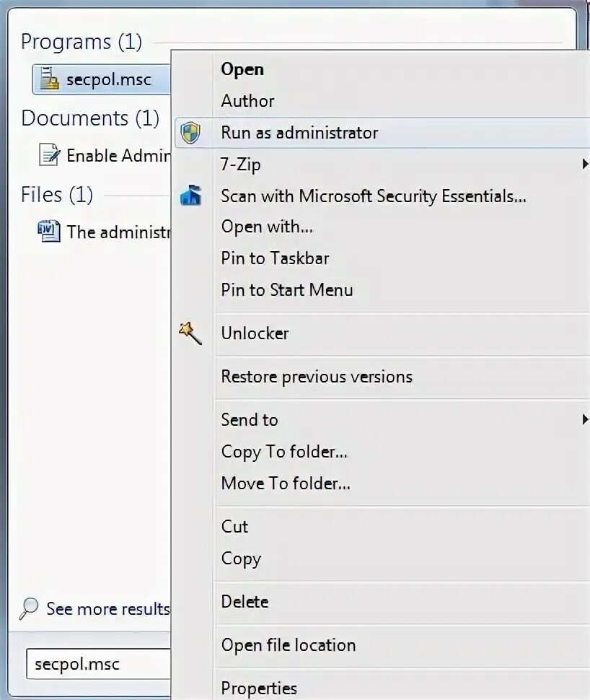This screenshot has width=590, height=700.
Task: Select Open file location
Action: click(289, 645)
